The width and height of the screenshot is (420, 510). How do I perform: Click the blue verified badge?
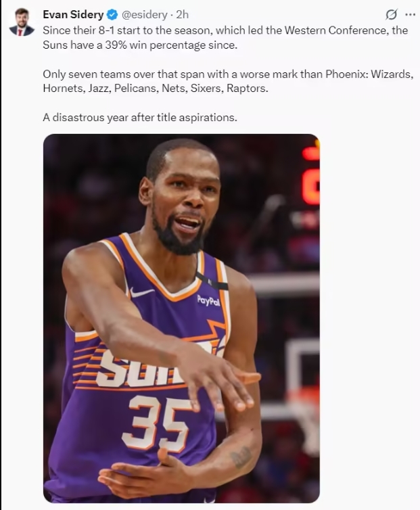pos(112,15)
